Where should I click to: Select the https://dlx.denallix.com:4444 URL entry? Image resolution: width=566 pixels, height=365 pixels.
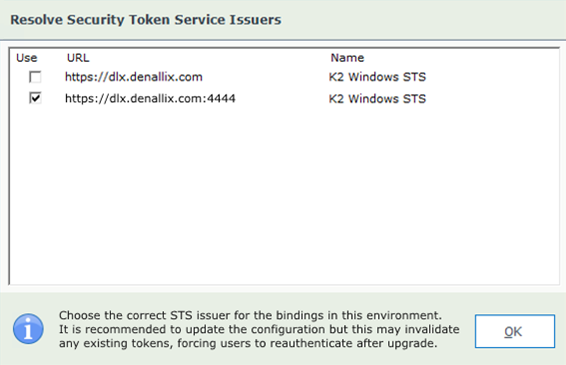[150, 98]
